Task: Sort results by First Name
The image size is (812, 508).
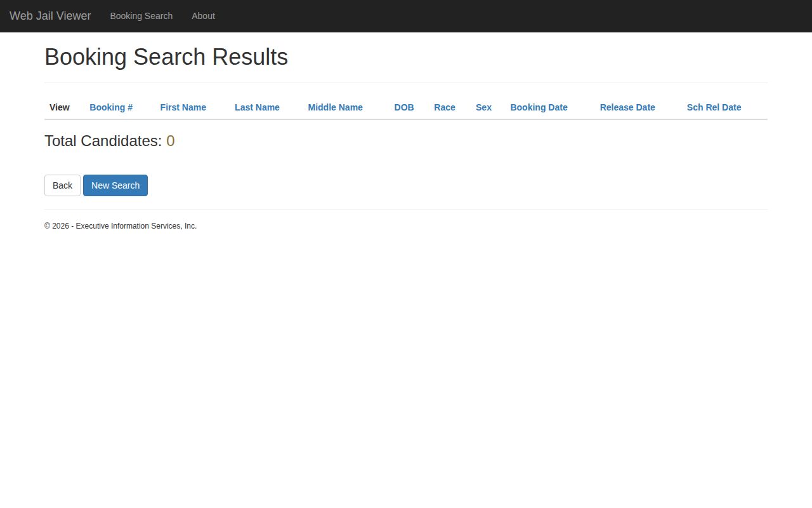Action: click(x=183, y=107)
